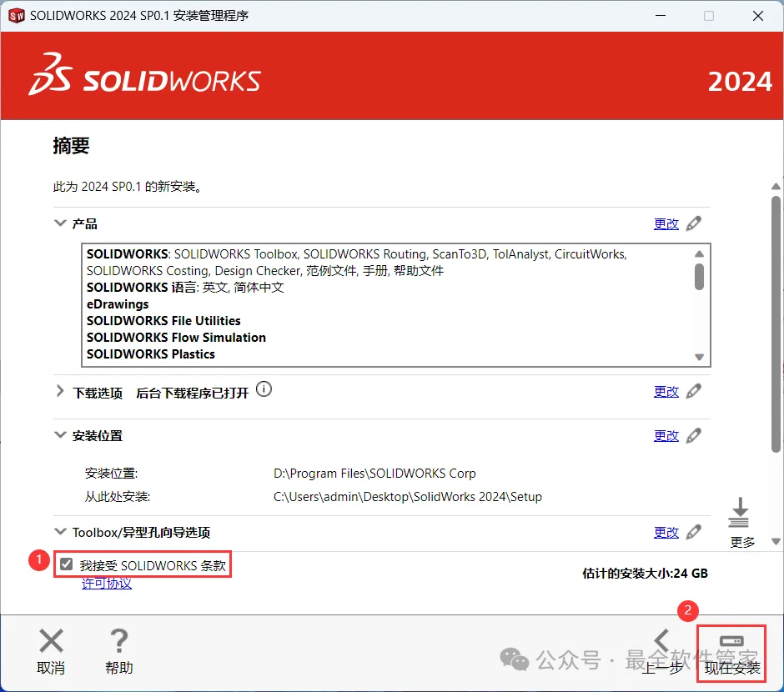Click the 更改 link for 安装位置
Viewport: 784px width, 692px height.
(666, 436)
